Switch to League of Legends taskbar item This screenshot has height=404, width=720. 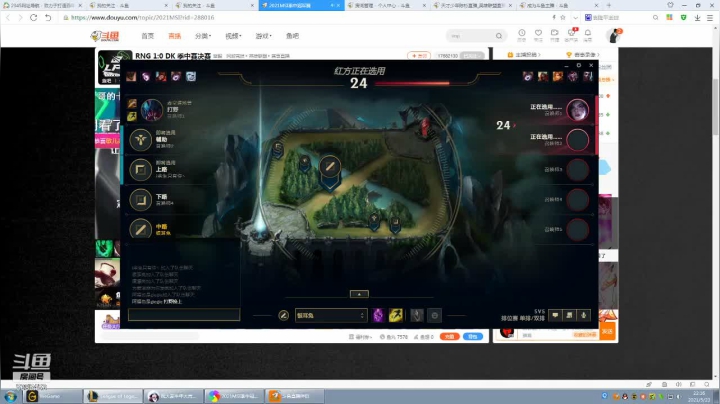(112, 396)
